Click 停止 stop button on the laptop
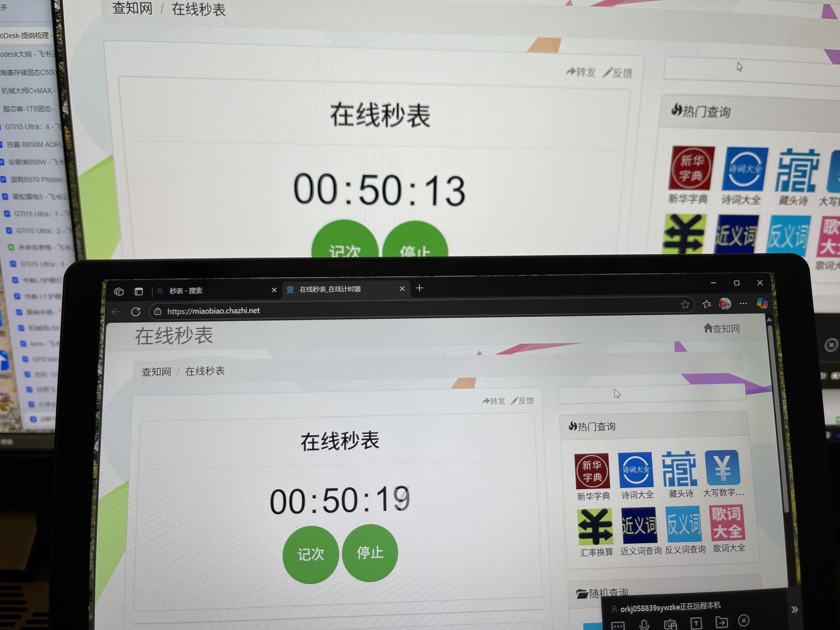This screenshot has width=840, height=630. [x=370, y=553]
